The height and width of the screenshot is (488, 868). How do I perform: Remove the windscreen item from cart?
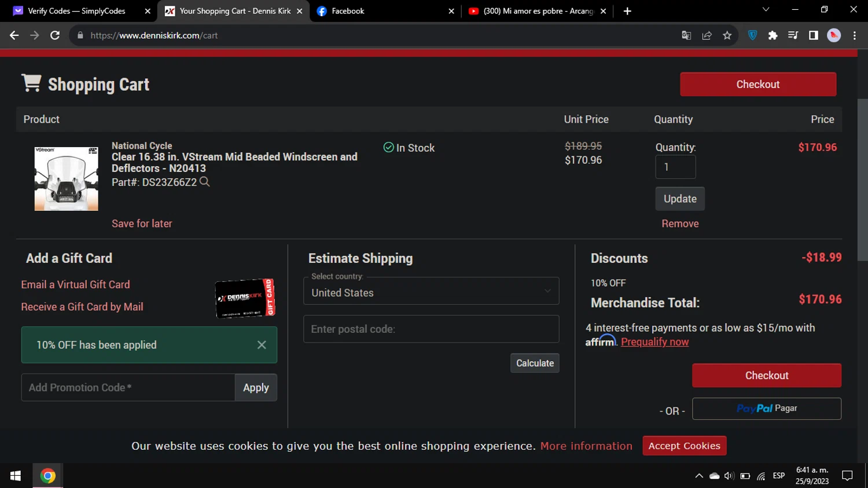tap(680, 223)
